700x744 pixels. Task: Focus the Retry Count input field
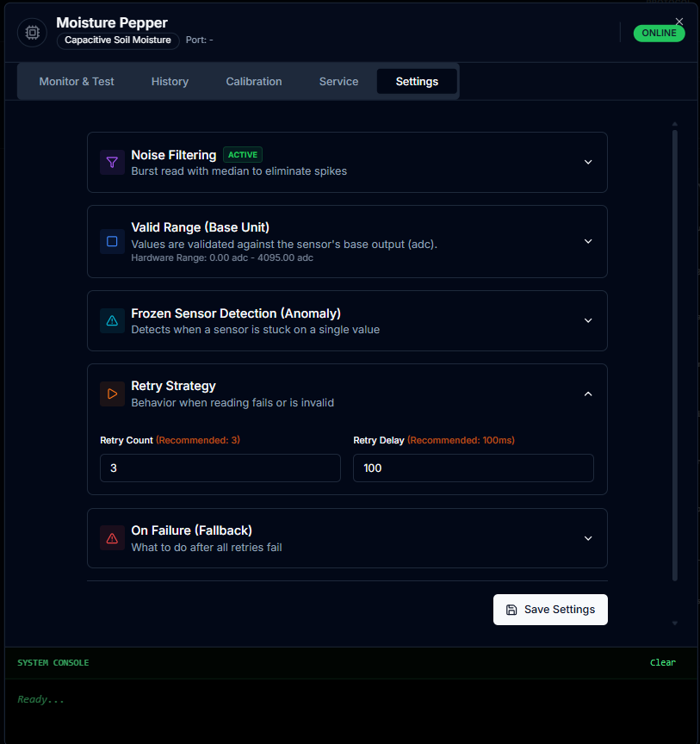point(220,468)
